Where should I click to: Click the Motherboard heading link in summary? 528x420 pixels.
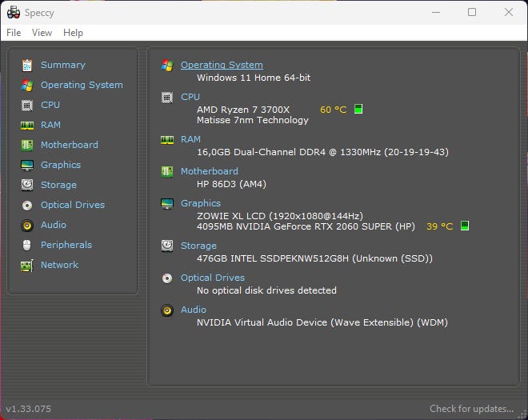pos(210,171)
